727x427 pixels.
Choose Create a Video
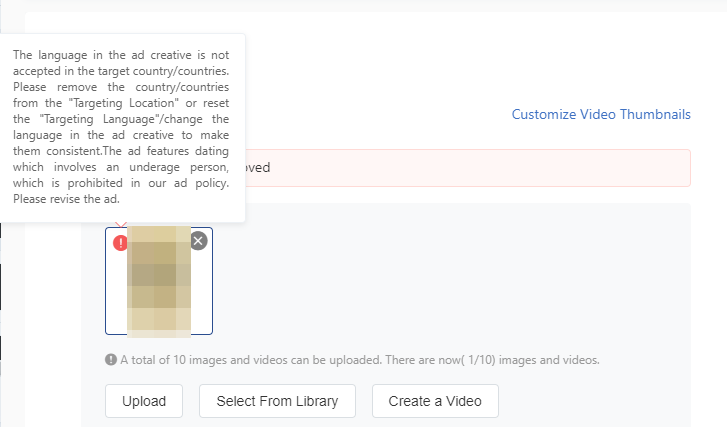coord(435,401)
